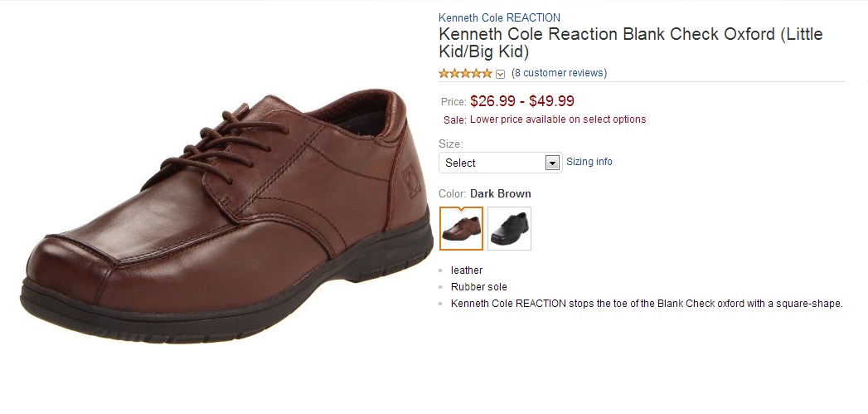Click the arrow button on Size dropdown
The image size is (868, 414).
pyautogui.click(x=553, y=163)
